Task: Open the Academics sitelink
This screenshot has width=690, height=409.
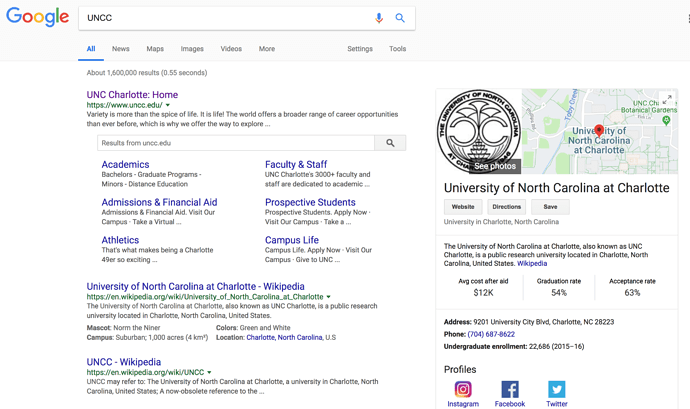Action: 125,165
